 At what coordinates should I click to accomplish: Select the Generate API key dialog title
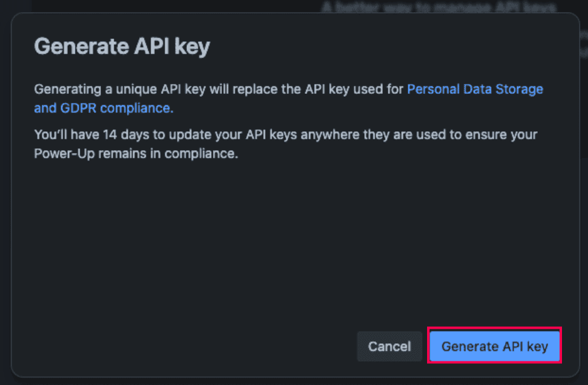(122, 45)
